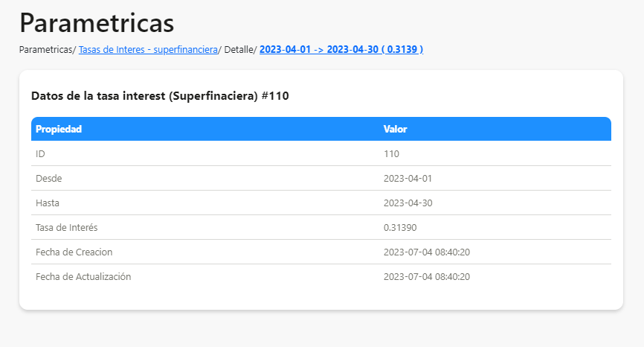Click the Fecha de Creacion timestamp value
This screenshot has height=347, width=644.
point(427,252)
